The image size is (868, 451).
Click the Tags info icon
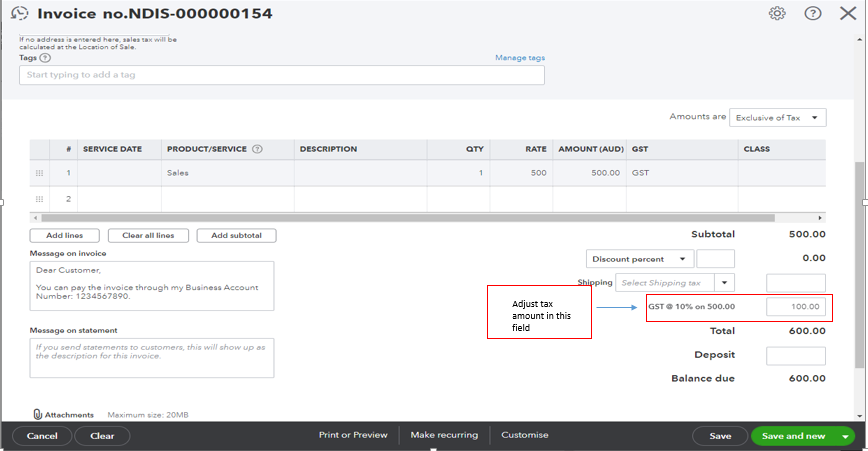click(45, 58)
